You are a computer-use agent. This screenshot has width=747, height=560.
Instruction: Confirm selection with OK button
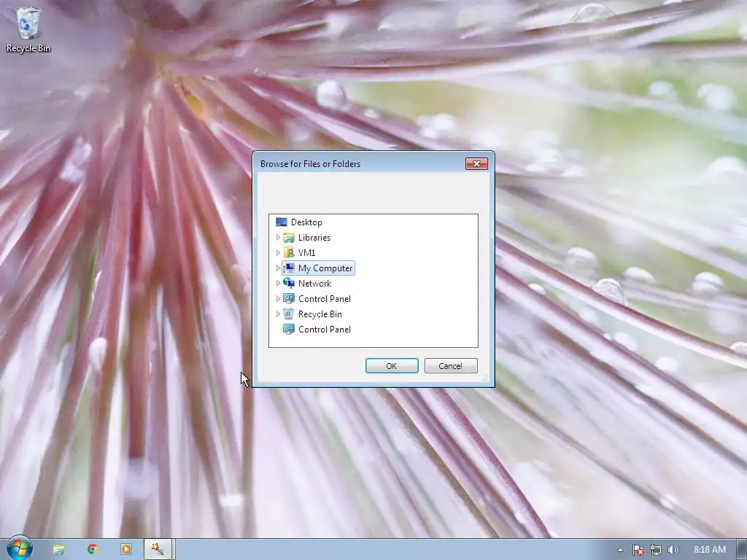pos(392,366)
